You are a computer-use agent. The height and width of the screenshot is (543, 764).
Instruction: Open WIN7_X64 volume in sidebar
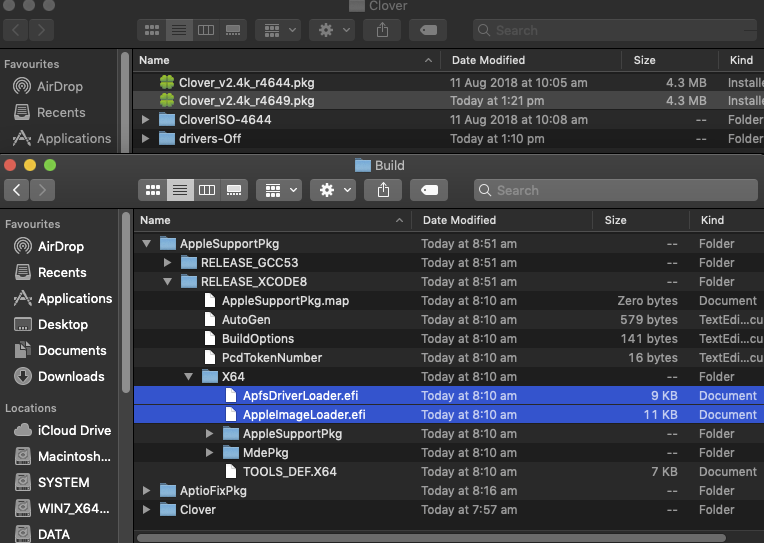pyautogui.click(x=62, y=508)
